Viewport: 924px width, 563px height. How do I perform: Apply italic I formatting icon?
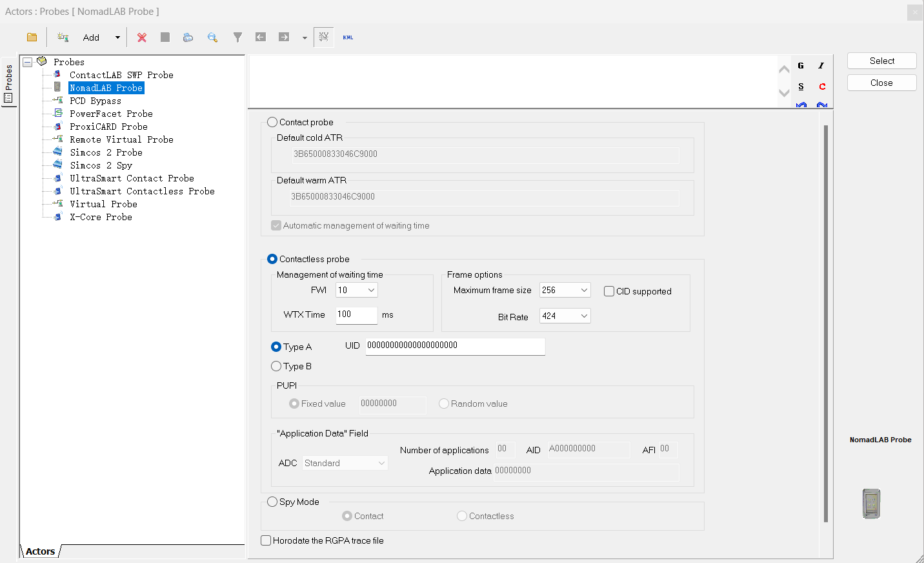(x=821, y=66)
